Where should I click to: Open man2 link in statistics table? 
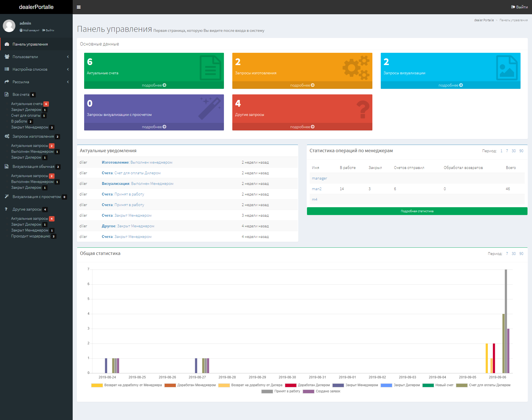coord(317,189)
